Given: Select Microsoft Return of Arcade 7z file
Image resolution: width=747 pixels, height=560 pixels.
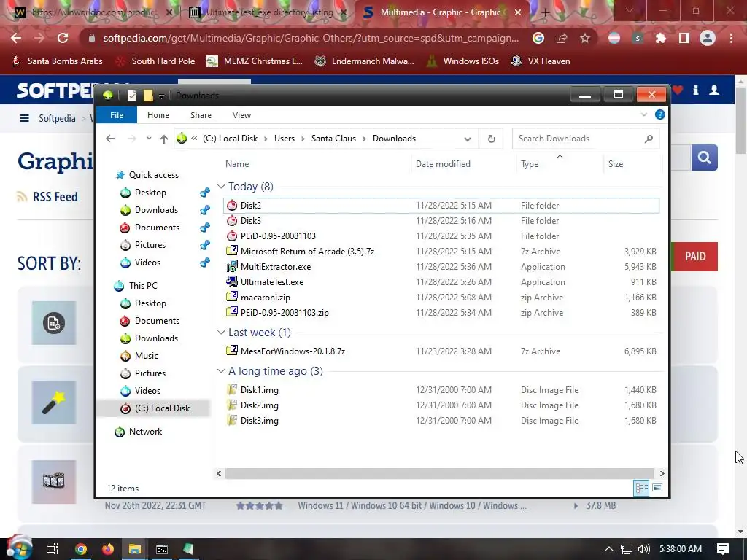Looking at the screenshot, I should point(441,252).
